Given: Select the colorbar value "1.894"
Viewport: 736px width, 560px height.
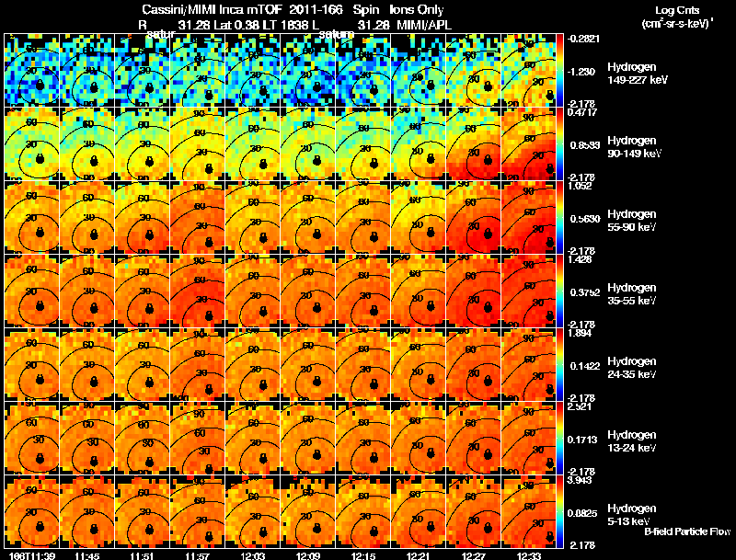Looking at the screenshot, I should pos(581,334).
